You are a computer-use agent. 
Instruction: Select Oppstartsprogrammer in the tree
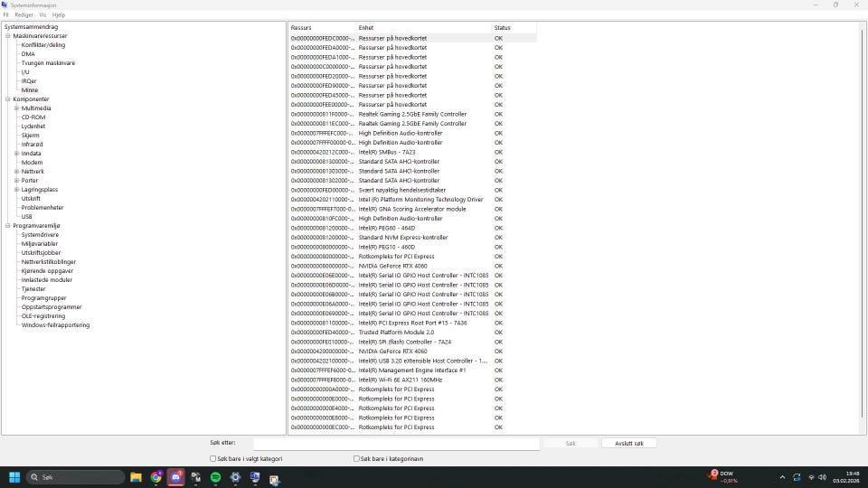(52, 307)
